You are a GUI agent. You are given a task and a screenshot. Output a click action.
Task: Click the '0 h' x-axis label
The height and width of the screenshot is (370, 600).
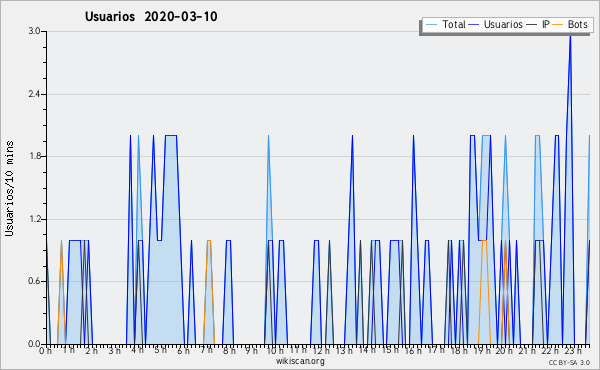coord(45,350)
